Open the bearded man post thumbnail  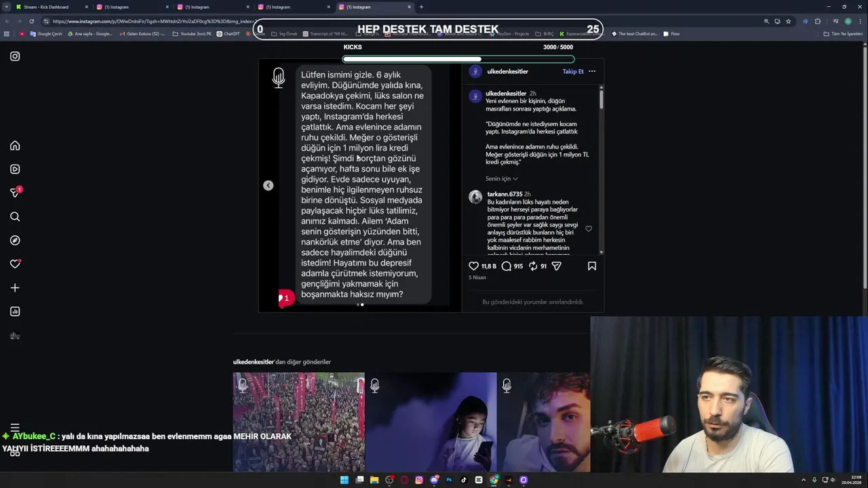pos(544,422)
